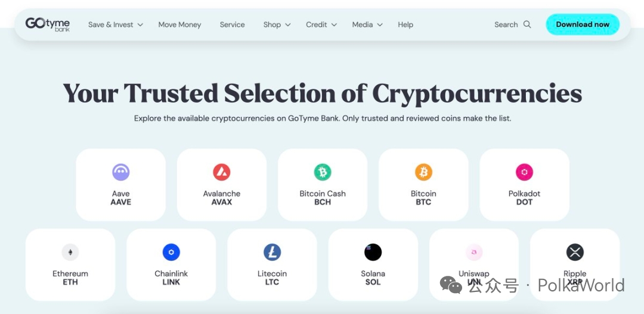Click the red Avalanche AVAX icon
Screen dimensions: 644x314
[x=222, y=172]
